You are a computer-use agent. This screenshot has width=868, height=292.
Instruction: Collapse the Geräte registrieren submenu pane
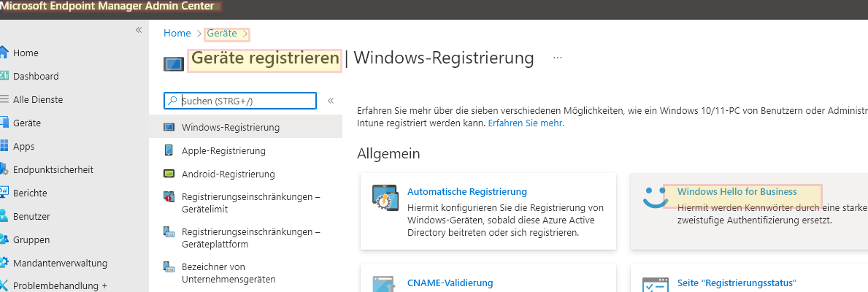[x=330, y=101]
